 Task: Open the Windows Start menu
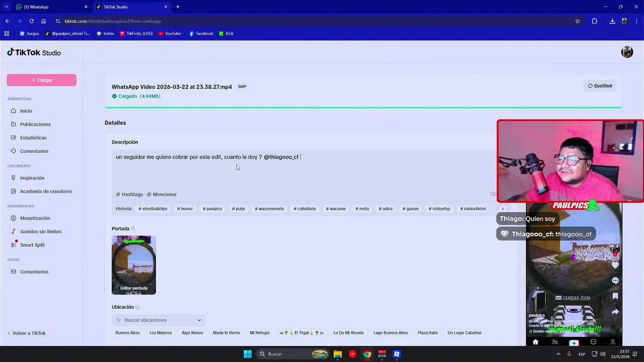coord(248,354)
